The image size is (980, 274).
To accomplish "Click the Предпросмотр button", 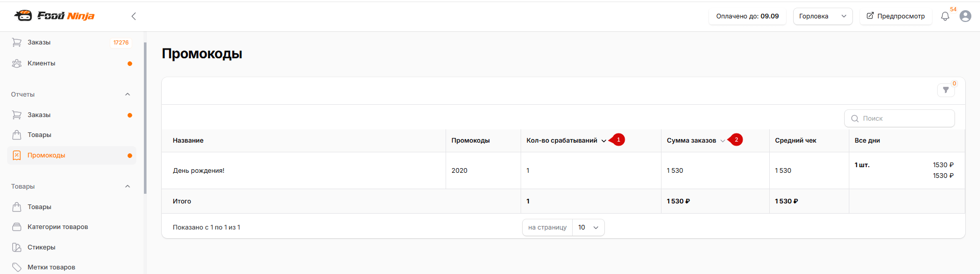I will point(896,16).
